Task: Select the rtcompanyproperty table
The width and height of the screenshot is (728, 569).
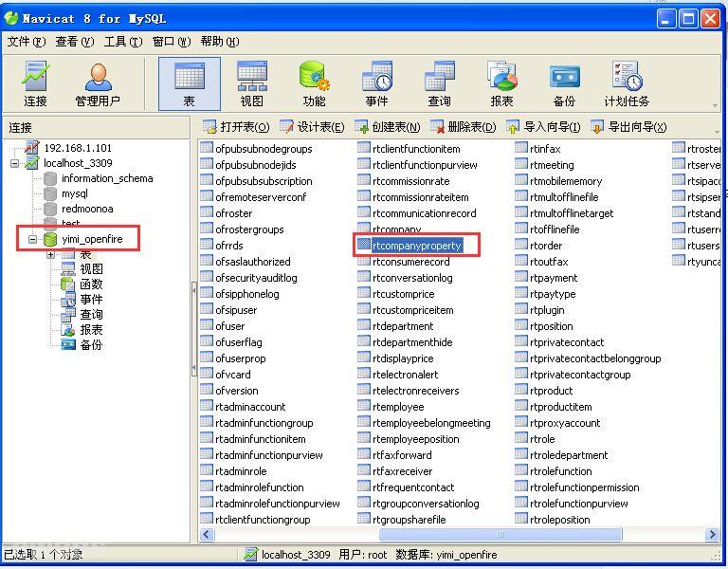Action: (417, 246)
